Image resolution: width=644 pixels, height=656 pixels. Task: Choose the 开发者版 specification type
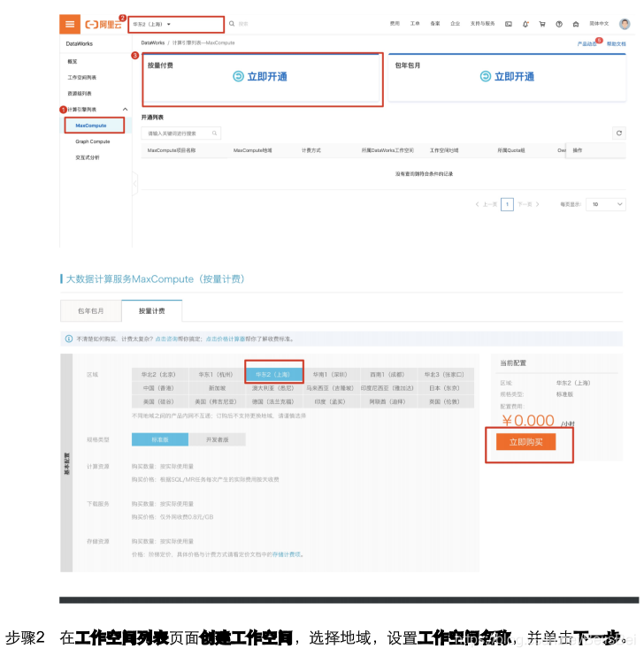coord(218,439)
